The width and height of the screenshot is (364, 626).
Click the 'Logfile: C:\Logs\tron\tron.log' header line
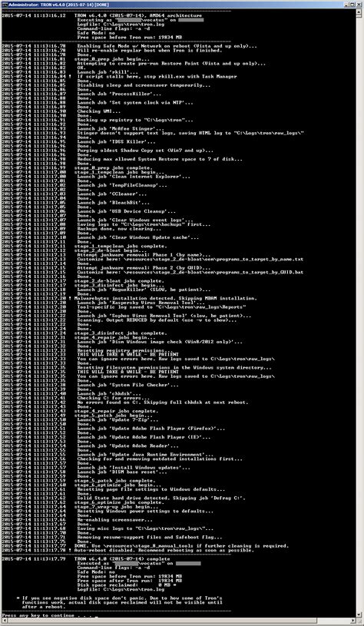(120, 24)
